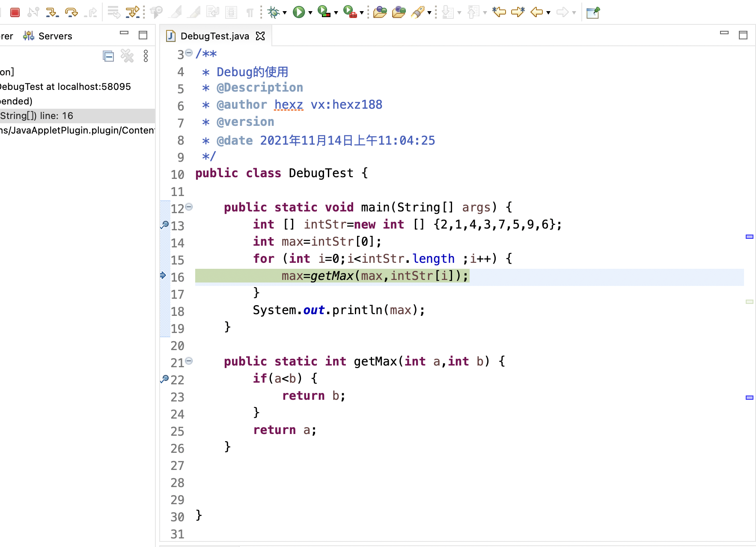The image size is (756, 547).
Task: Launch Debug with the green bug icon
Action: pyautogui.click(x=273, y=12)
